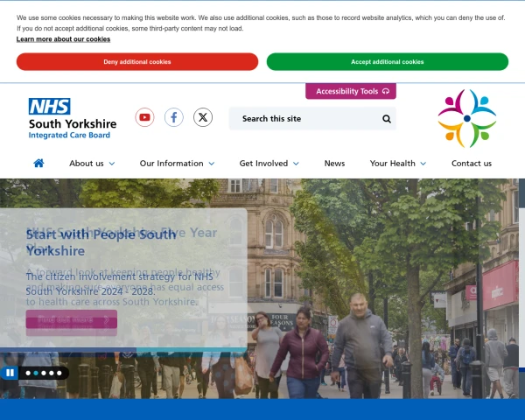Select the third carousel slide dot
The image size is (525, 420).
(44, 373)
